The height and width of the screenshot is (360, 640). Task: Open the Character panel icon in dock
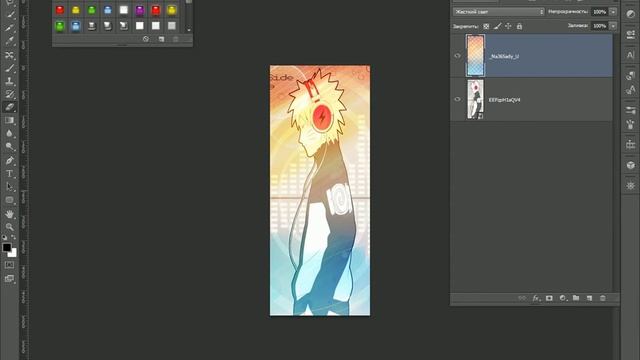(631, 55)
